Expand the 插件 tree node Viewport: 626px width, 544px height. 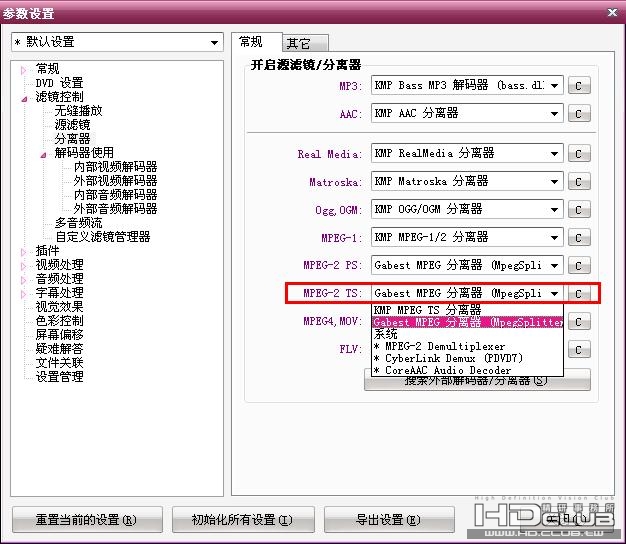[23, 252]
